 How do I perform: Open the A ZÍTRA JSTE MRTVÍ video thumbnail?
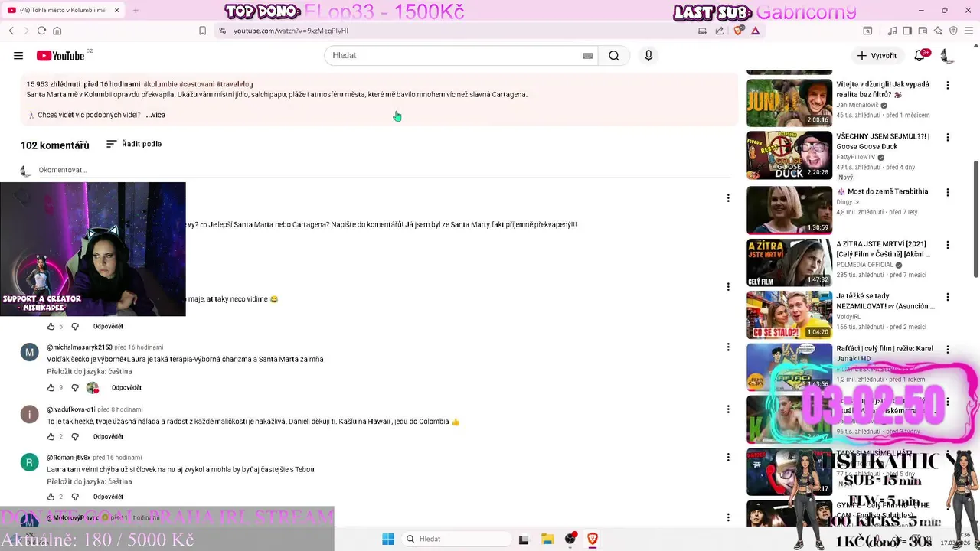click(789, 262)
